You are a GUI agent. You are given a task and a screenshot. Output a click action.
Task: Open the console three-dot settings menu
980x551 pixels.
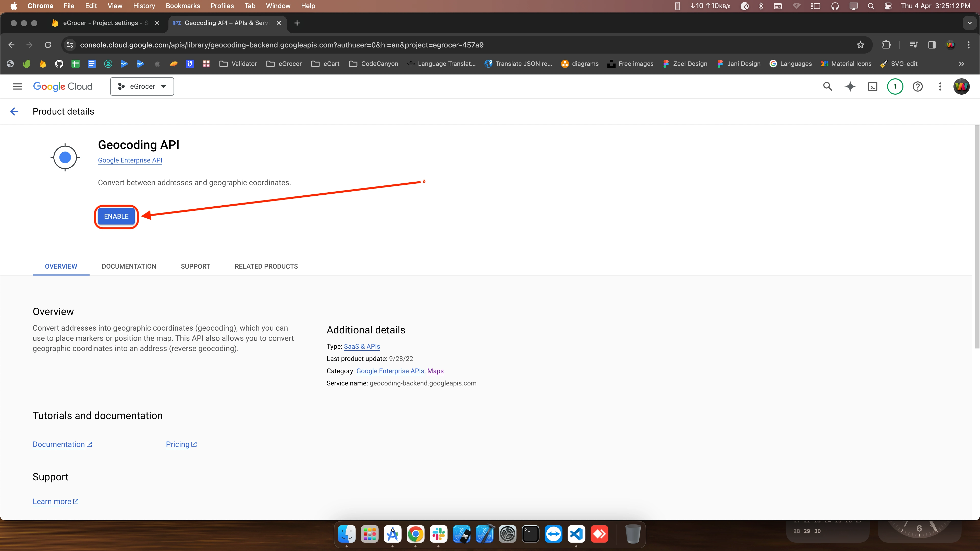click(940, 87)
